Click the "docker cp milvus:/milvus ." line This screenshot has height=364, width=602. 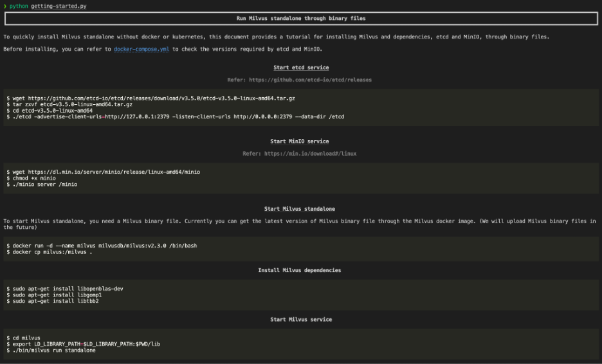50,252
